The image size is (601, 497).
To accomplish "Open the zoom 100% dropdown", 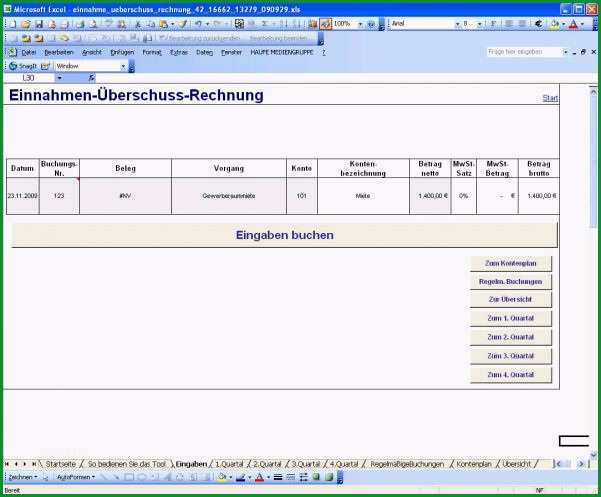I will (x=360, y=24).
